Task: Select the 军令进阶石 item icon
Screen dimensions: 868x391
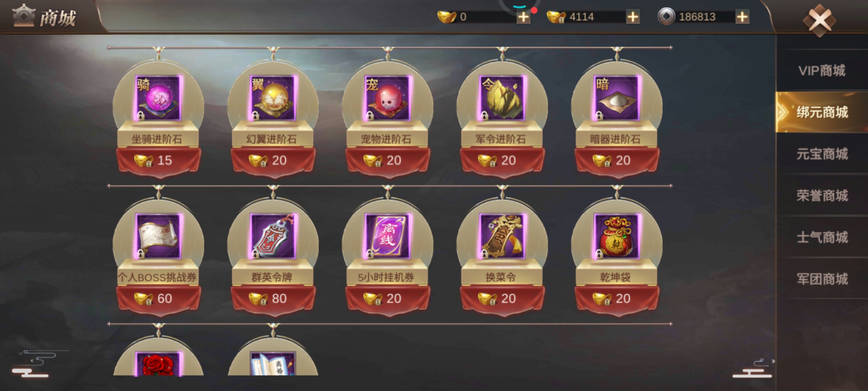Action: pyautogui.click(x=502, y=98)
